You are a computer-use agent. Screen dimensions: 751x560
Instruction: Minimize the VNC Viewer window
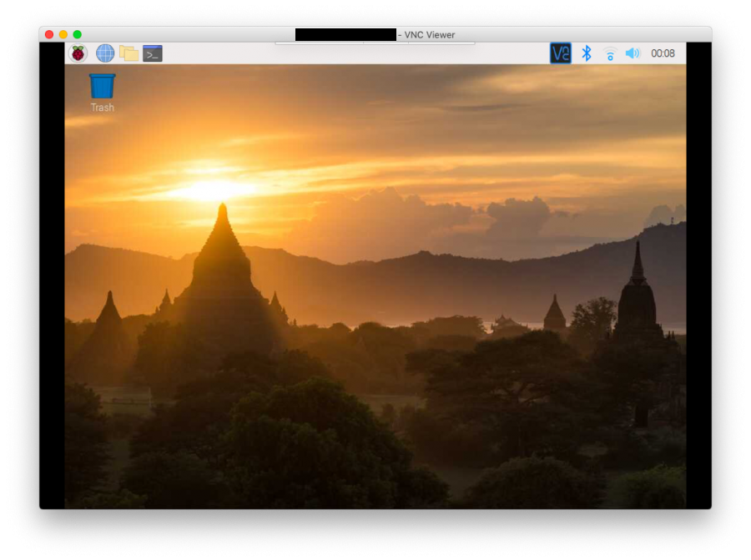[63, 34]
